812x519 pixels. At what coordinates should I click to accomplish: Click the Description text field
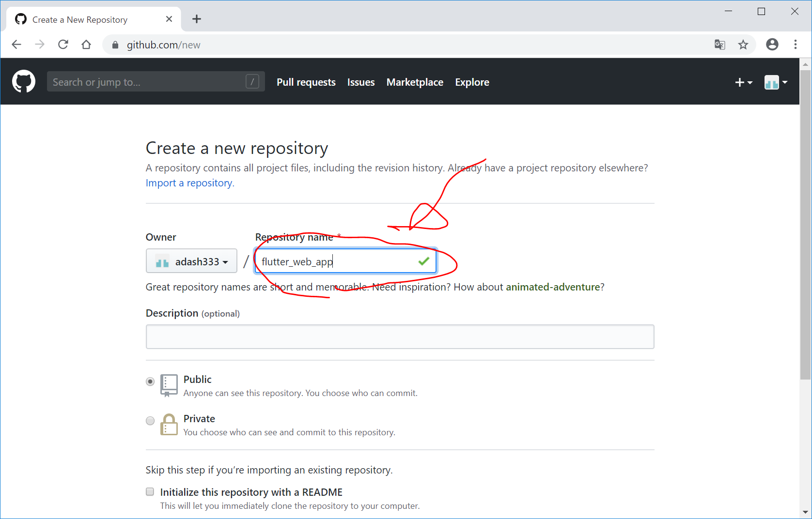[x=400, y=336]
